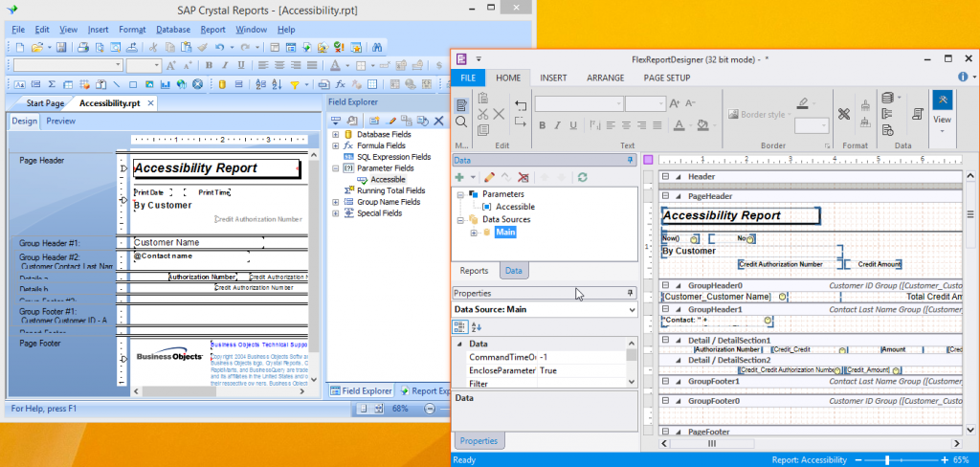Open the Database menu in Crystal Reports
This screenshot has height=467, width=980.
[x=173, y=30]
